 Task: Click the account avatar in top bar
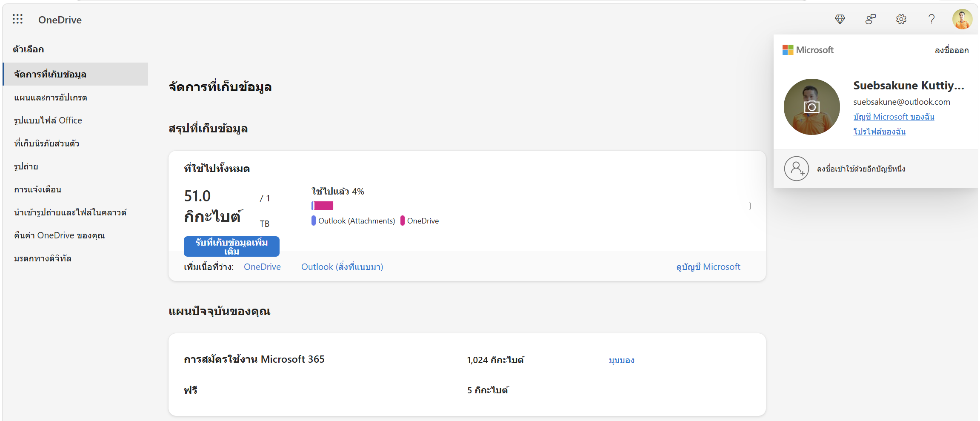tap(962, 19)
